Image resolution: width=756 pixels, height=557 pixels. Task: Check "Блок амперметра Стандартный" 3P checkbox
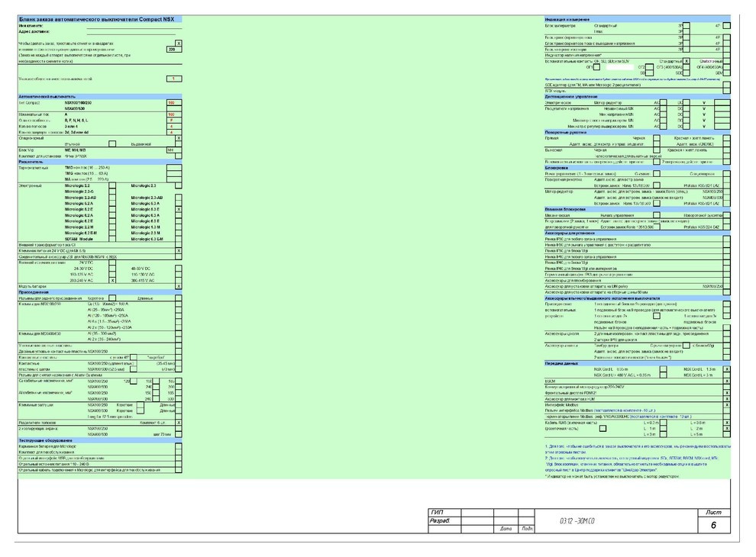point(686,25)
